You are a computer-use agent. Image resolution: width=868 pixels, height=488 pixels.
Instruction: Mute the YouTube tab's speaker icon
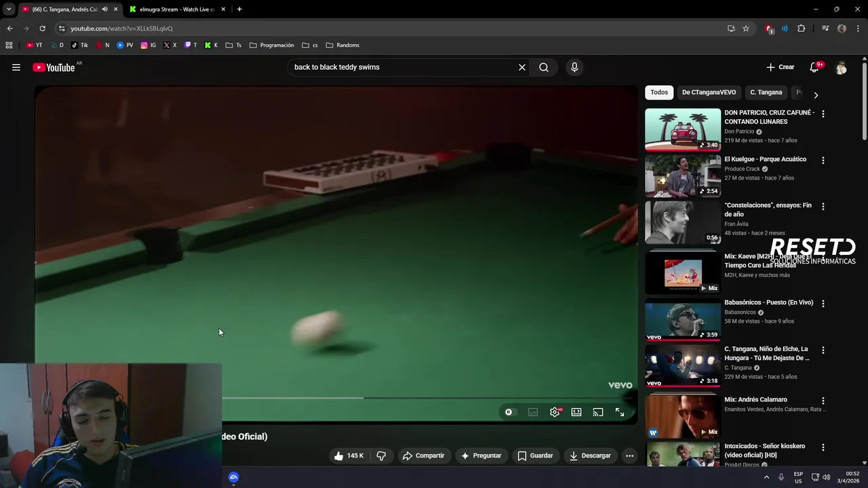coord(104,9)
